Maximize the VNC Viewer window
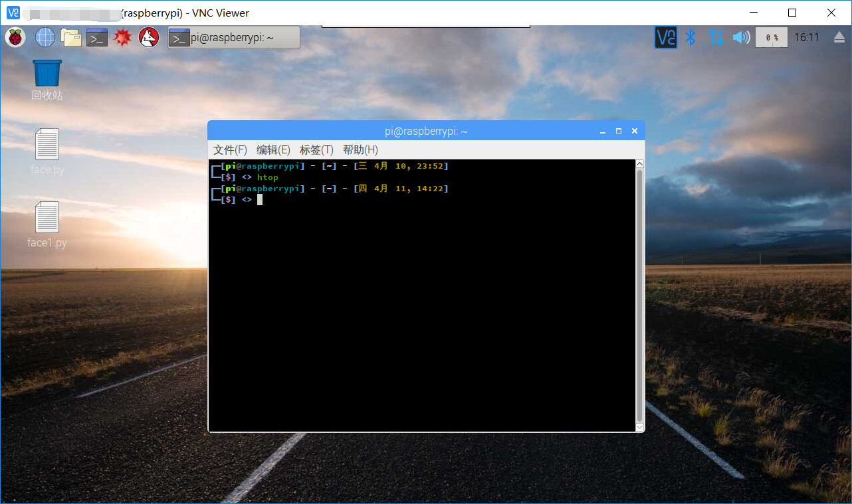Screen dimensions: 852x504 [x=792, y=13]
